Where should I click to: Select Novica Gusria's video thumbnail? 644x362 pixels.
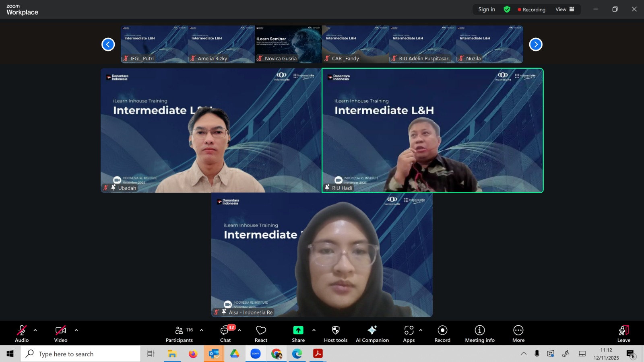[x=288, y=44]
